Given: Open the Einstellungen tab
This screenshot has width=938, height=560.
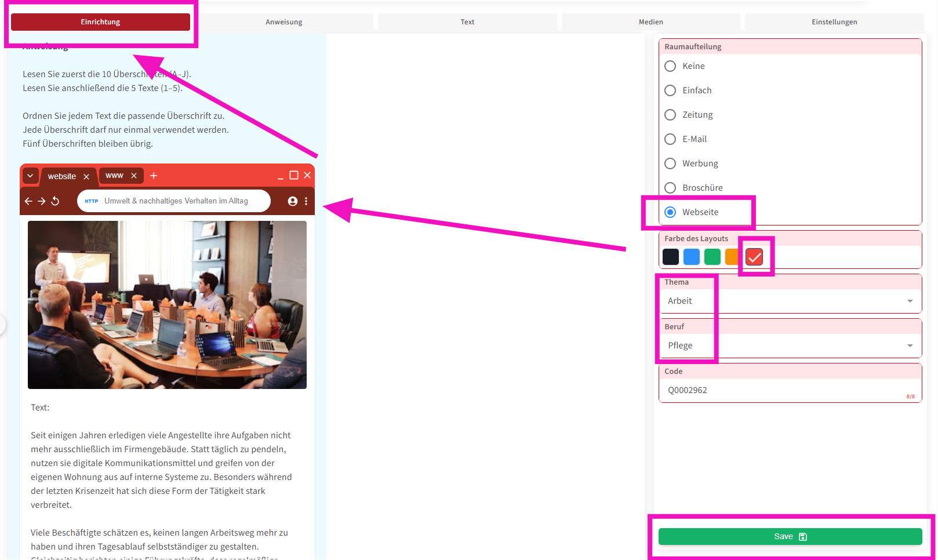Looking at the screenshot, I should (x=834, y=22).
